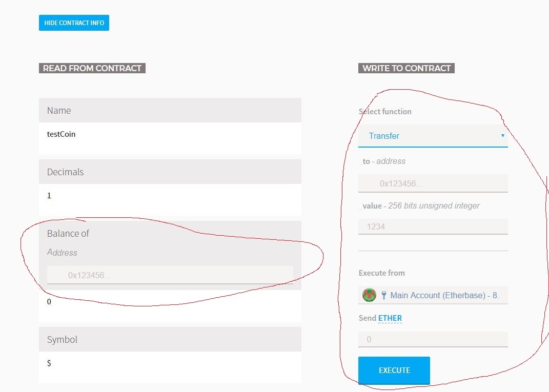Focus the Balance of address field
The width and height of the screenshot is (549, 392).
coord(170,275)
